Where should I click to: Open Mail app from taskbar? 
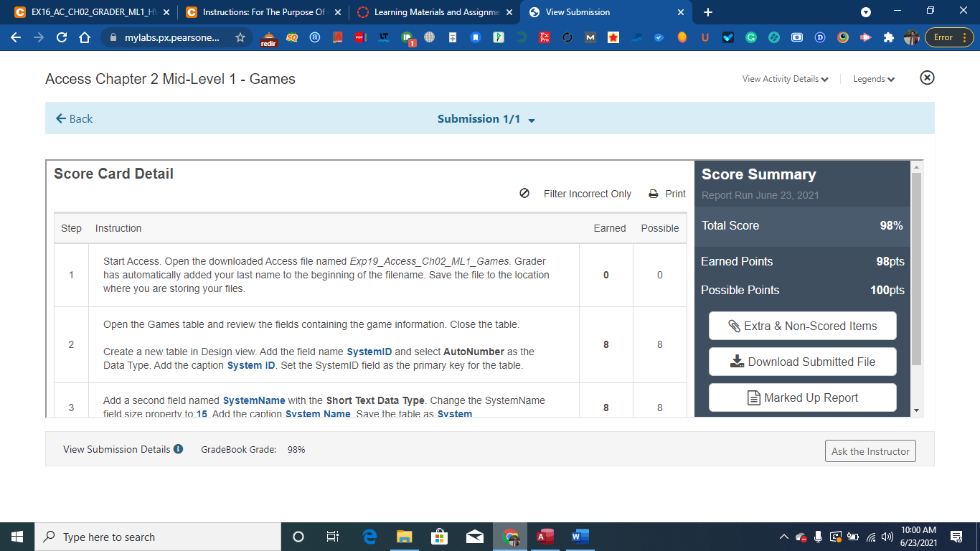(x=474, y=537)
